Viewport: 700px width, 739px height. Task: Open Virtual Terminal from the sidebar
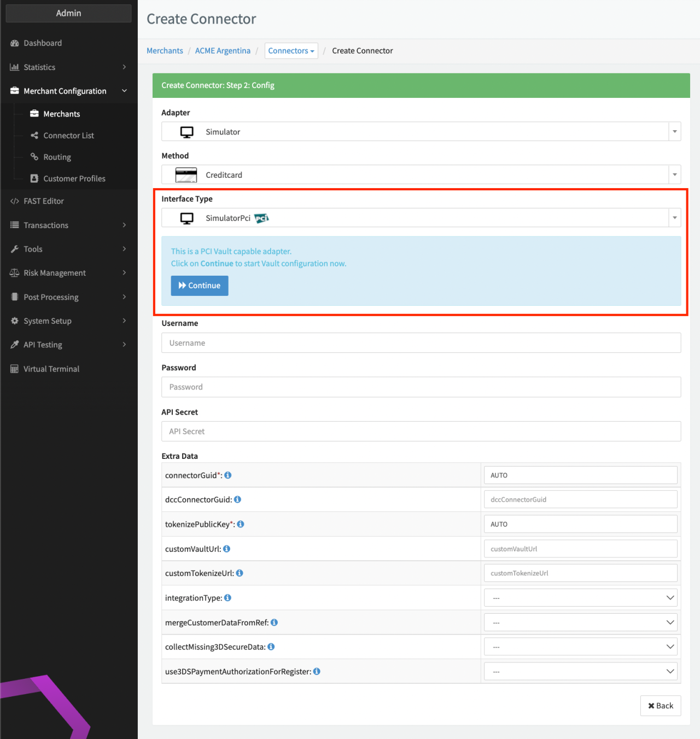point(51,369)
